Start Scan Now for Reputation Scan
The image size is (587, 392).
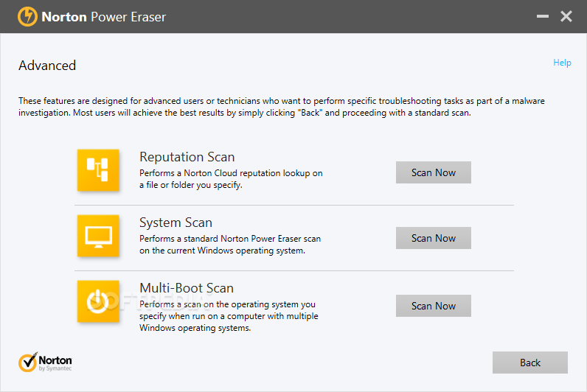click(x=434, y=172)
